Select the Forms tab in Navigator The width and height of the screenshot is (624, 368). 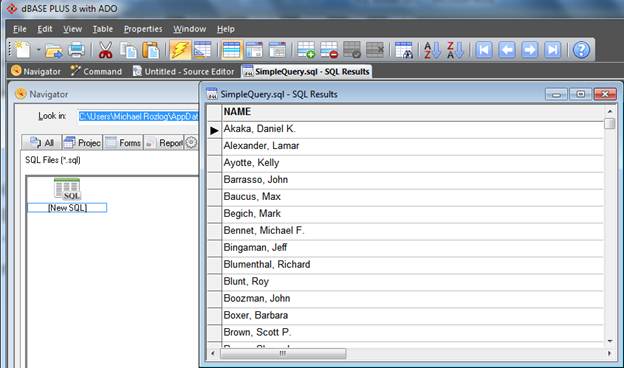click(123, 142)
